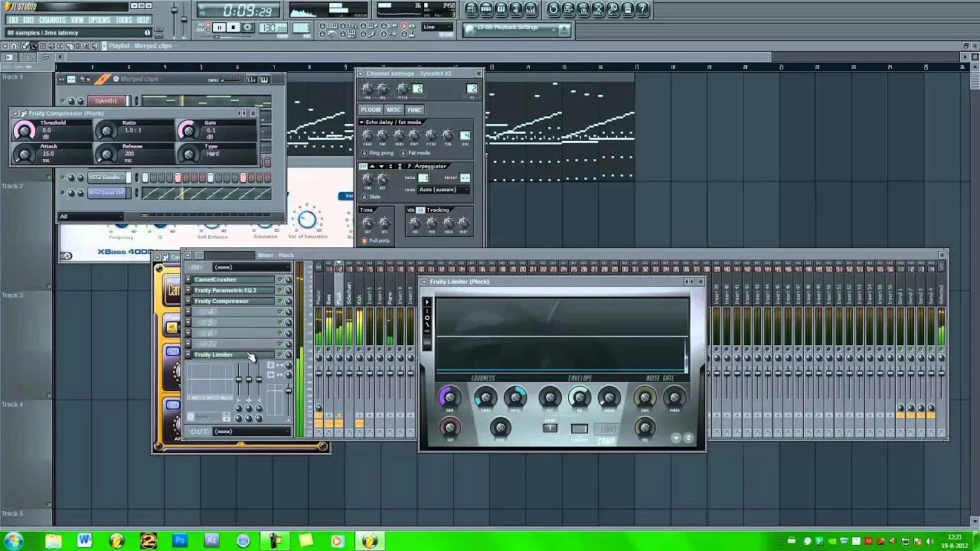This screenshot has height=551, width=980.
Task: Open the All channel filter dropdown
Action: click(90, 217)
